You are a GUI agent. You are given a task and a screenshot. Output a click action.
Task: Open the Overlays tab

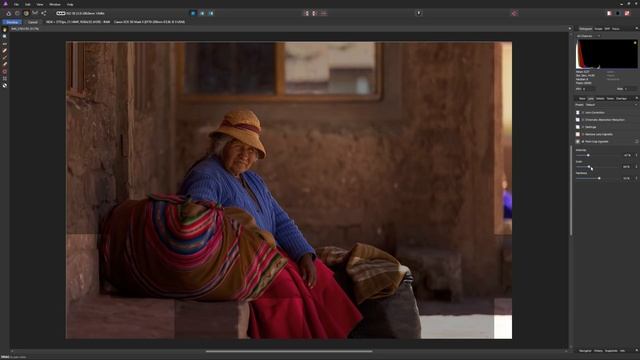(x=621, y=99)
